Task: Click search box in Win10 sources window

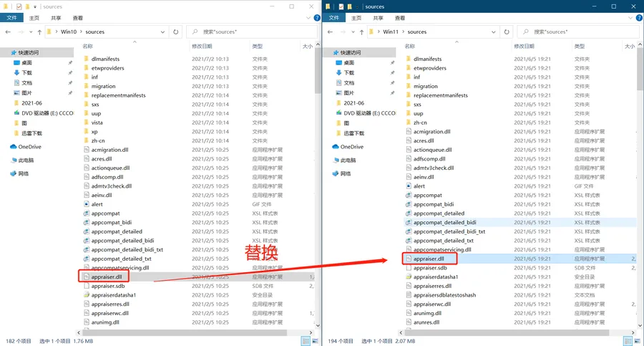Action: (x=251, y=32)
